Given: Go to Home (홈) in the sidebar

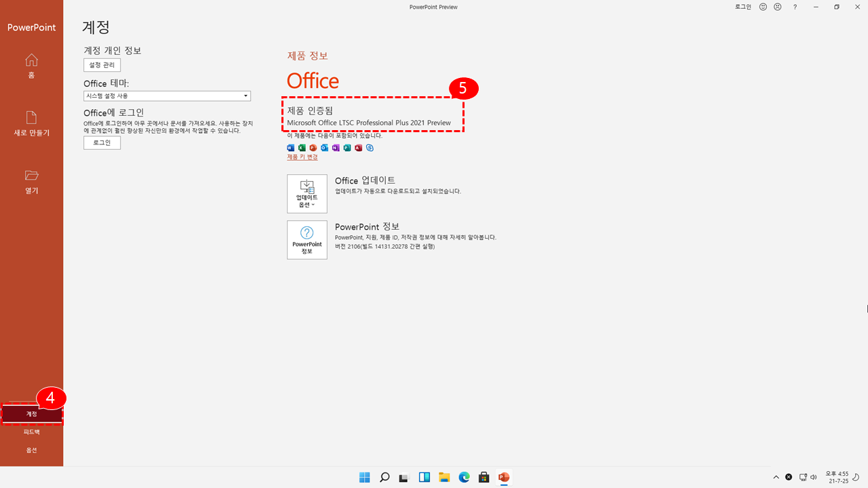Looking at the screenshot, I should 31,66.
